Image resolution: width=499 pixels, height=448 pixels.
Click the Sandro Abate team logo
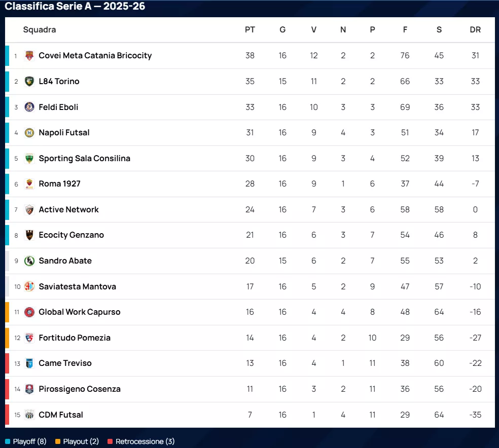[29, 261]
